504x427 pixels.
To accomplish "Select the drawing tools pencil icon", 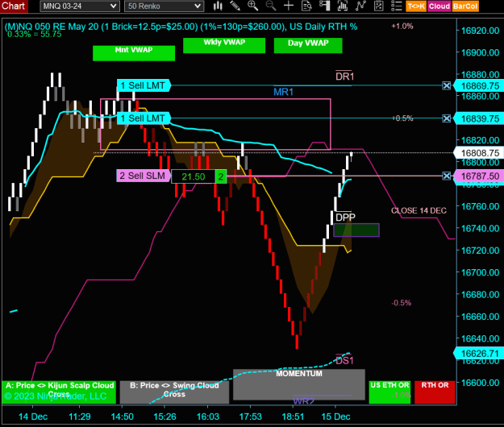I will (x=235, y=6).
